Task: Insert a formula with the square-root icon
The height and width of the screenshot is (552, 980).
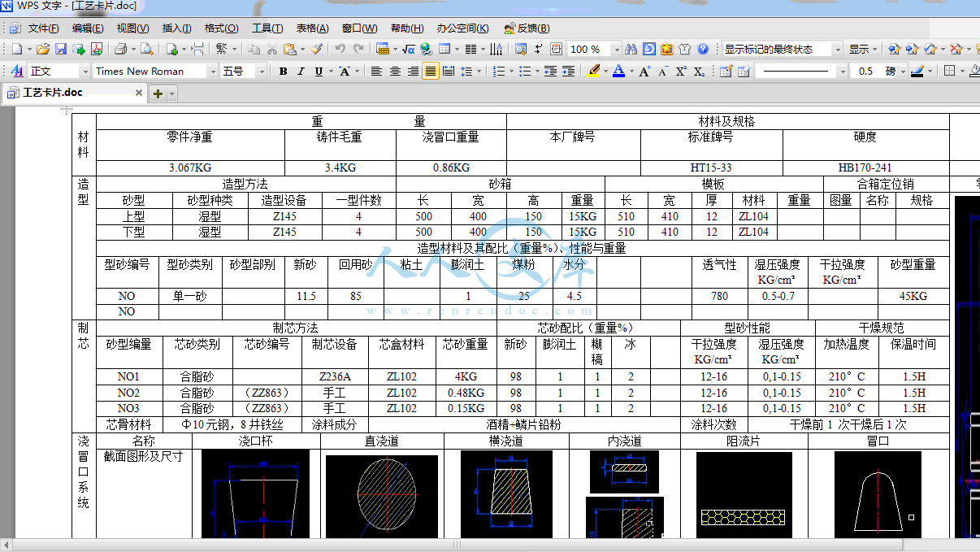Action: coord(409,49)
